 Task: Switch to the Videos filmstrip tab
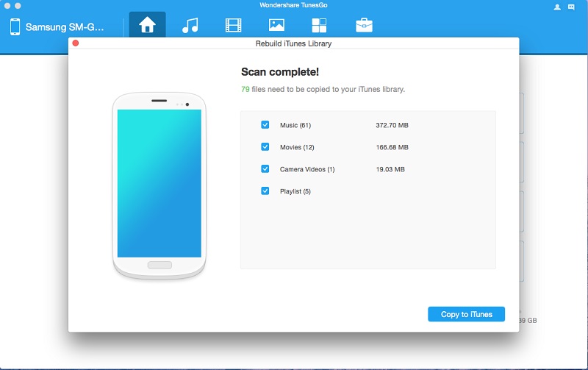pyautogui.click(x=233, y=26)
